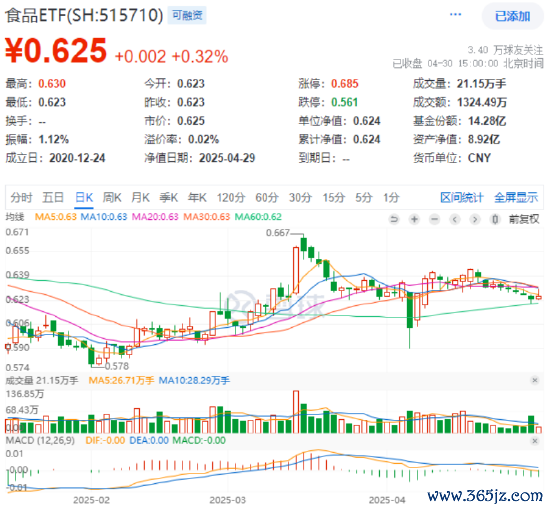Click the MA5:0.63 legend label
Viewport: 550px width, 511px height.
[x=56, y=217]
